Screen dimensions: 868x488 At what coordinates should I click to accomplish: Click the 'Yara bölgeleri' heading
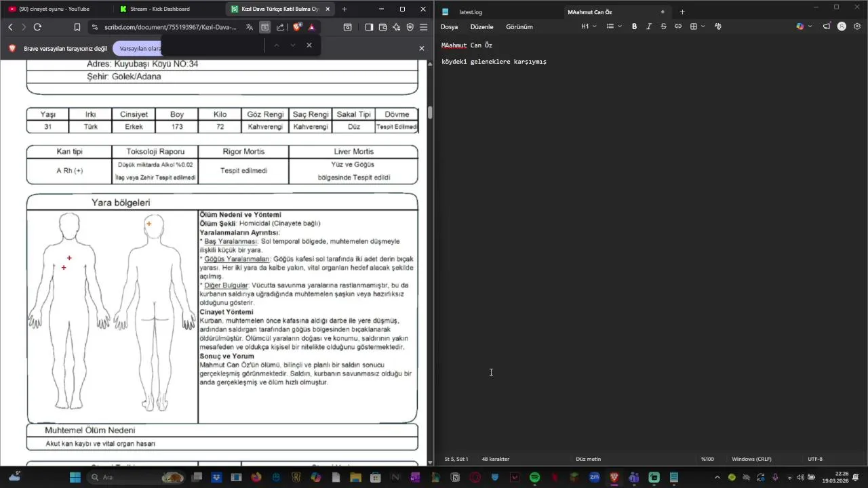121,203
